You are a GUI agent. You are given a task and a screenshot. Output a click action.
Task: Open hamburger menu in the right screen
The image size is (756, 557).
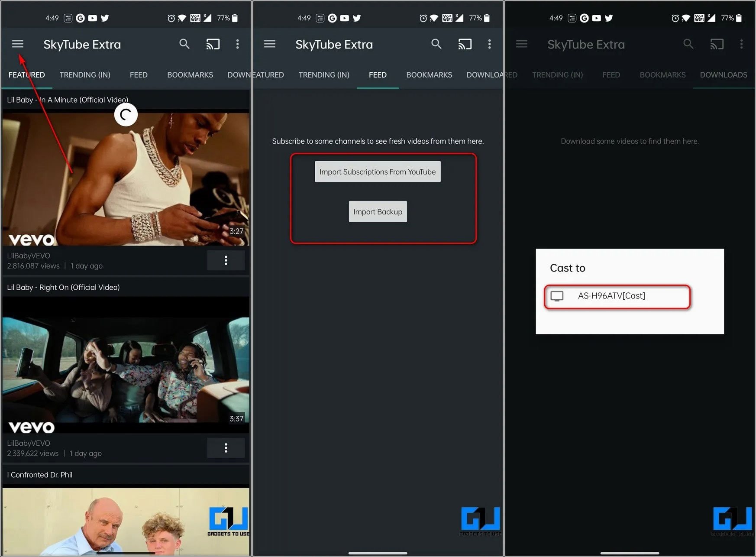[522, 44]
